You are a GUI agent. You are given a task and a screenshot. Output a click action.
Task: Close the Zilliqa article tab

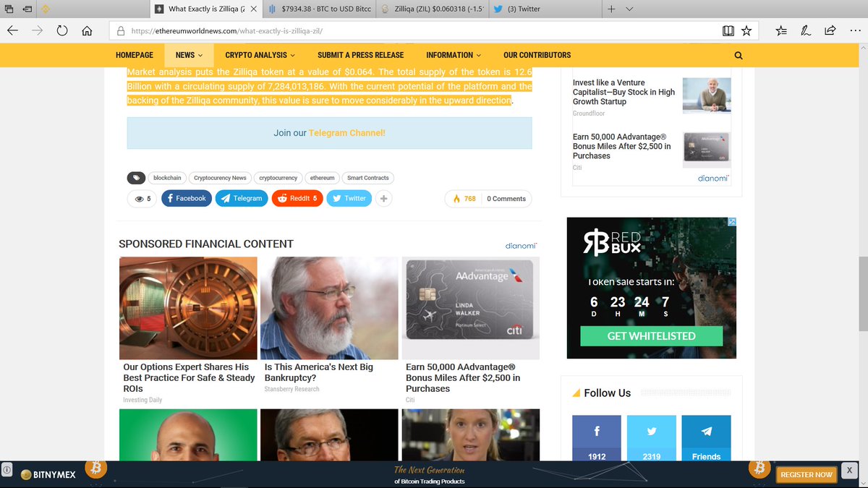pos(253,9)
